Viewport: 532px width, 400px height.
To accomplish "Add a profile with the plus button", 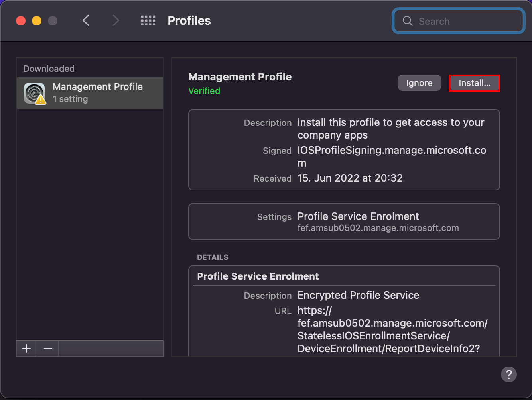I will pyautogui.click(x=27, y=349).
